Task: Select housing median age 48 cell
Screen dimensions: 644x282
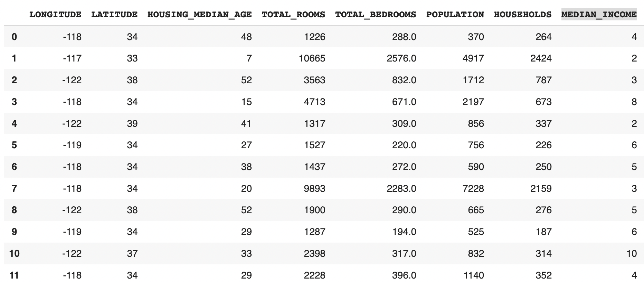Action: tap(246, 37)
